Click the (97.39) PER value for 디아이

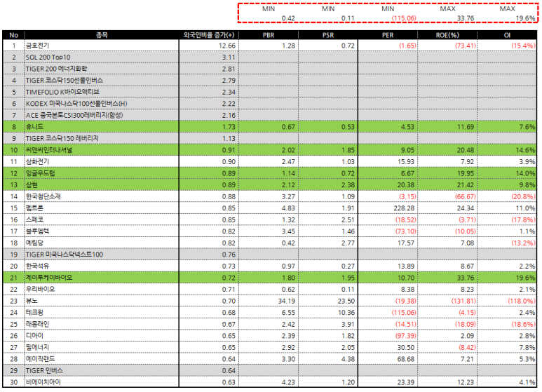pyautogui.click(x=406, y=336)
